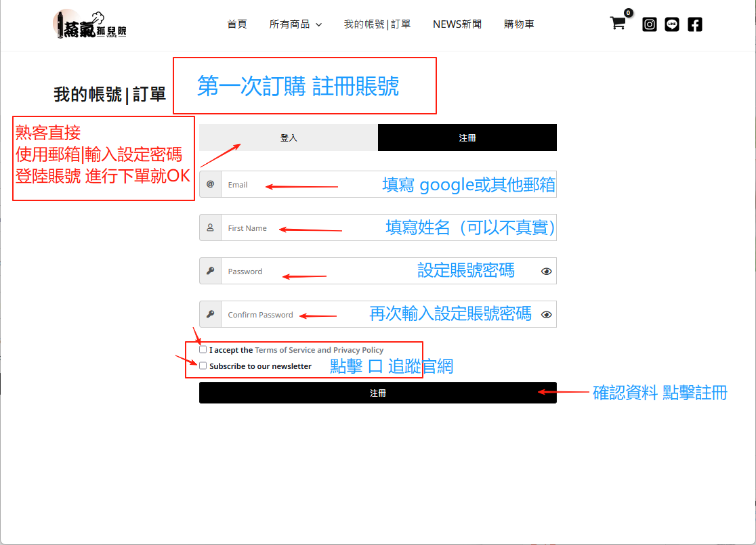Go to 首頁 in navigation
The height and width of the screenshot is (545, 756).
coord(237,24)
